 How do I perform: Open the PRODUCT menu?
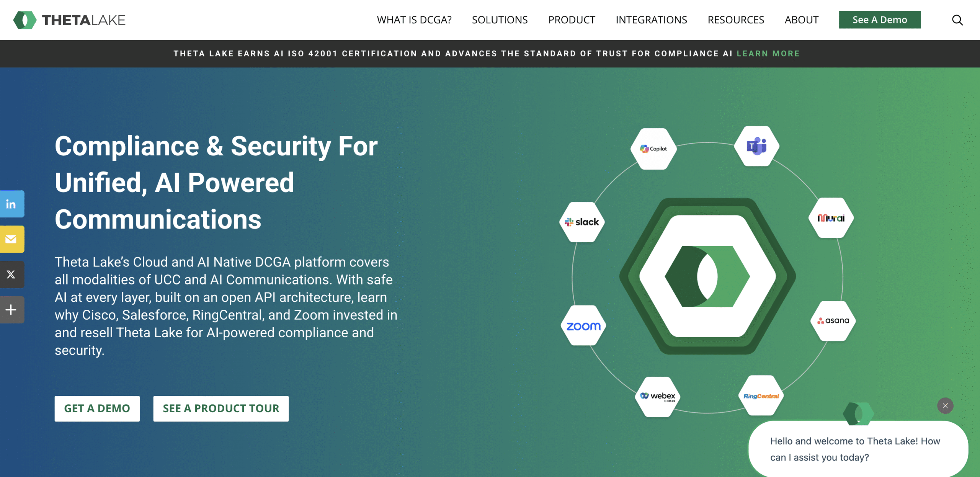(x=572, y=20)
